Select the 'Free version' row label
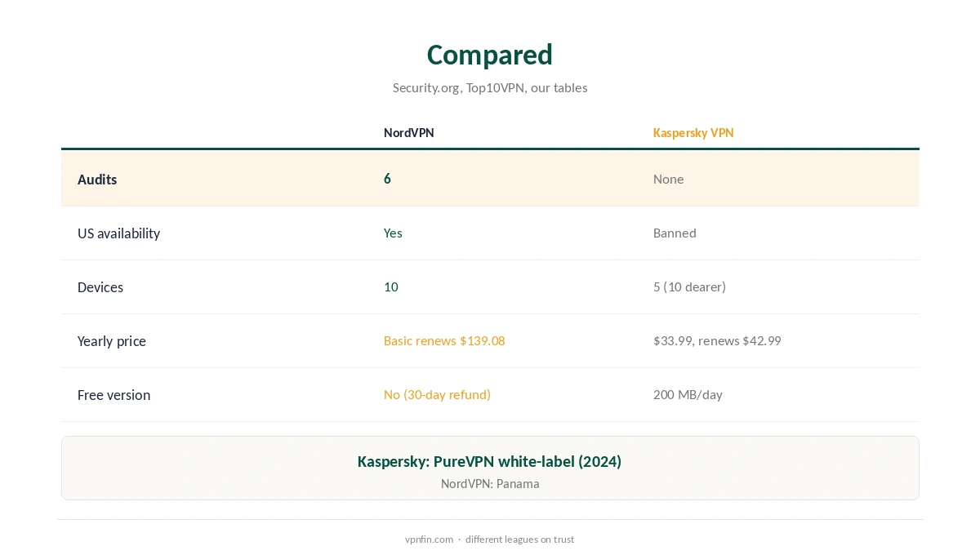Image resolution: width=980 pixels, height=555 pixels. click(x=114, y=395)
